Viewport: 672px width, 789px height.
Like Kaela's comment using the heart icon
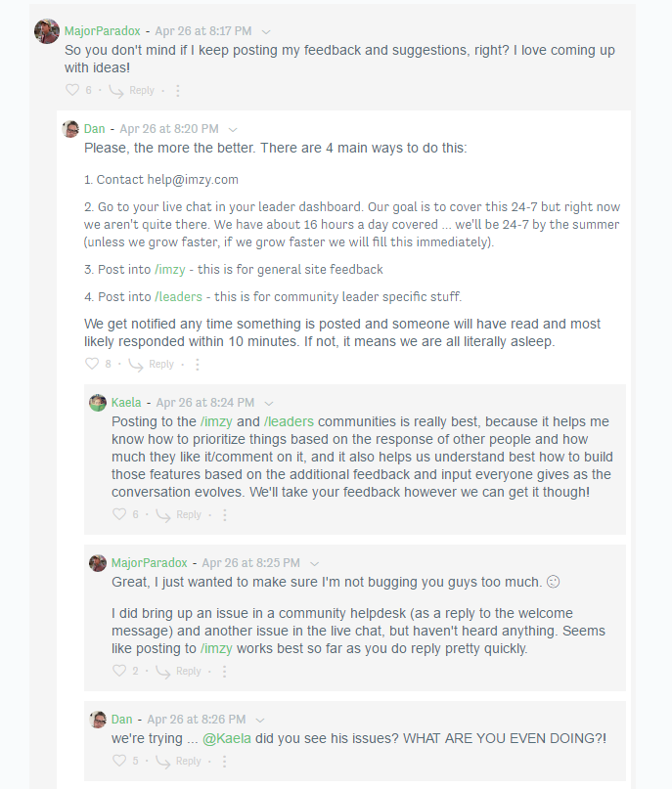coord(119,514)
